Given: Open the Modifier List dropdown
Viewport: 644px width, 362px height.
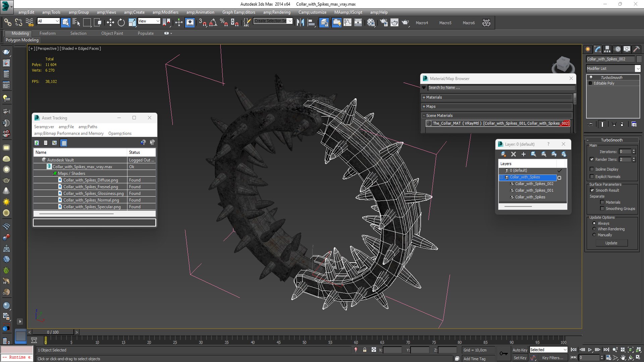Looking at the screenshot, I should tap(638, 68).
